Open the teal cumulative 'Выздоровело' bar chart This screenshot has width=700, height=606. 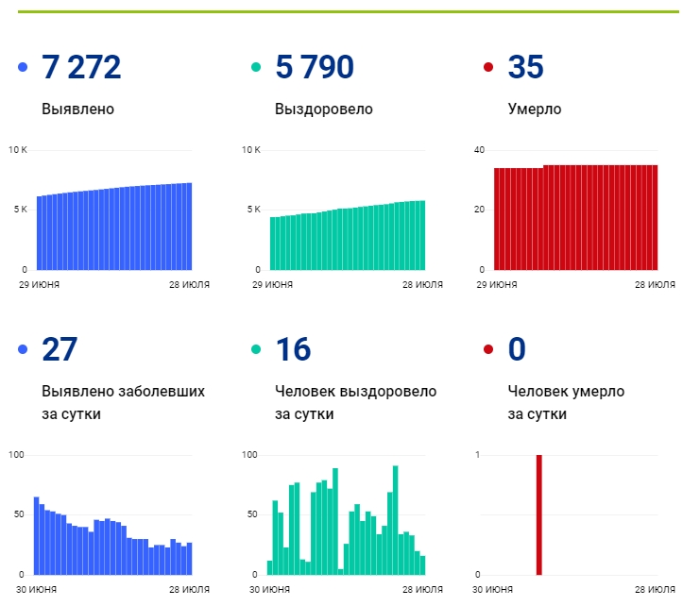tap(348, 235)
